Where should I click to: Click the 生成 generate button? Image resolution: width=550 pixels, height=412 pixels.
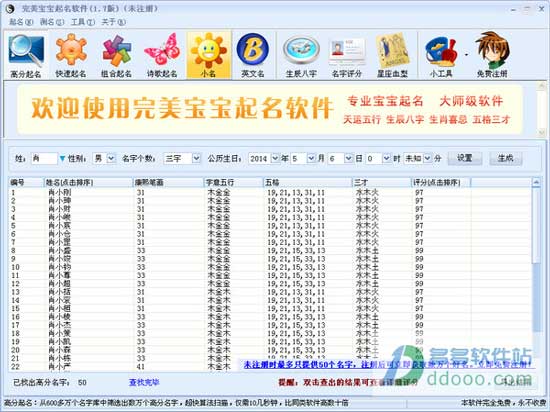point(505,158)
